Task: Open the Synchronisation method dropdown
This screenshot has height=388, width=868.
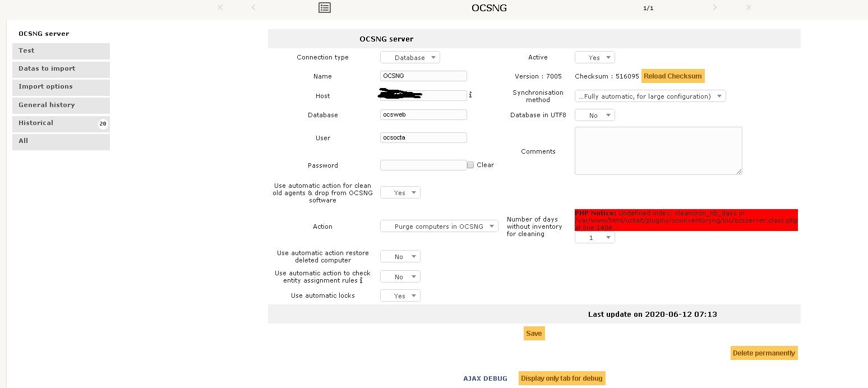Action: 650,96
